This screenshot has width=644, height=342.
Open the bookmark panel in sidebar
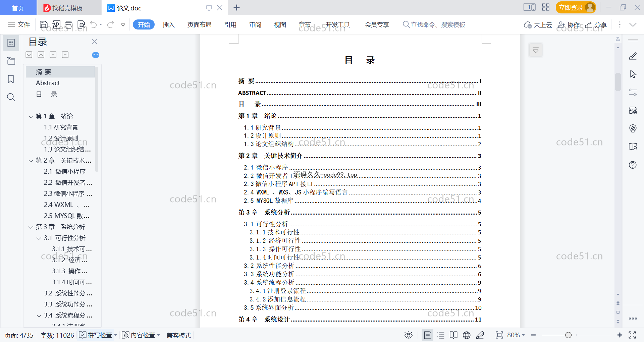click(11, 79)
